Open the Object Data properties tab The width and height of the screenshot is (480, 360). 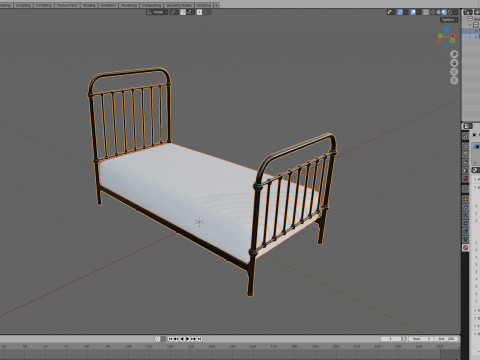466,239
